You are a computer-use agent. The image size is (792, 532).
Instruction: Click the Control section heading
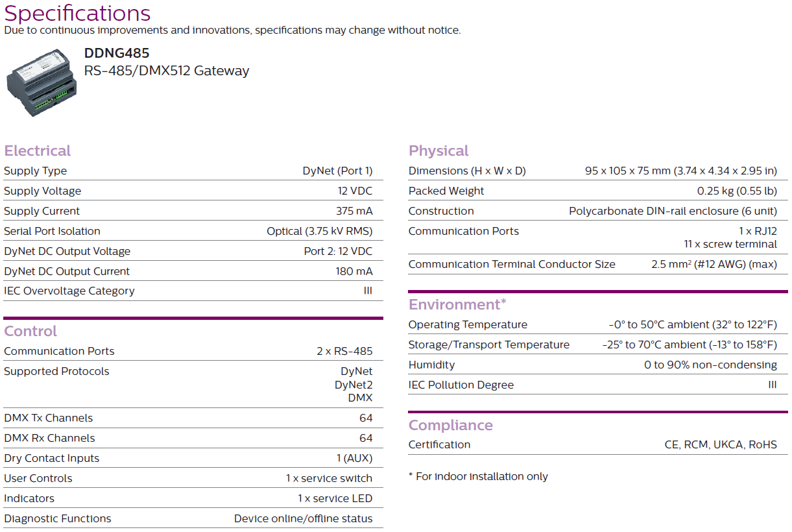[x=30, y=331]
